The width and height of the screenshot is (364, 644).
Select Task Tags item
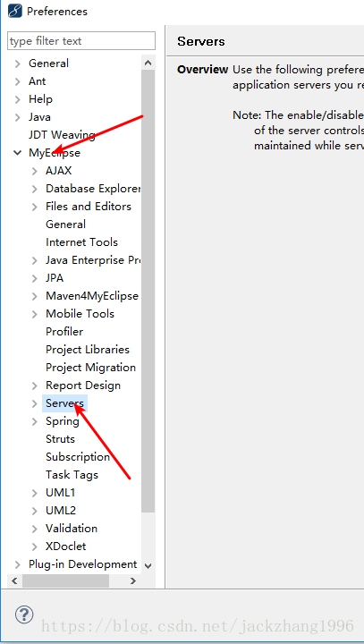[72, 475]
